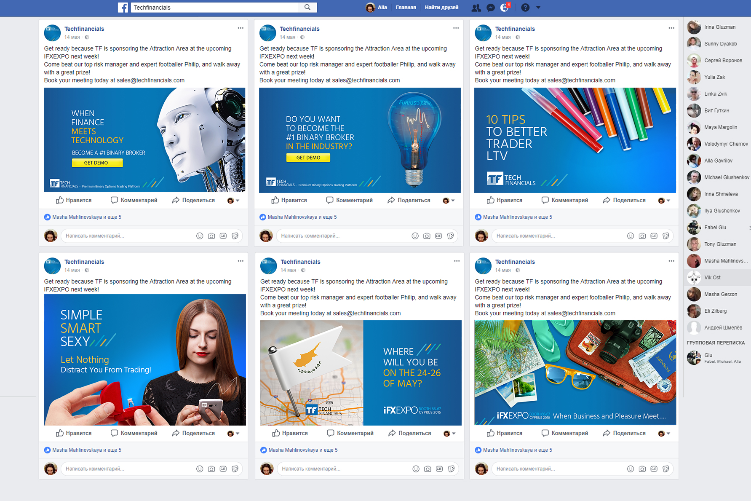The width and height of the screenshot is (751, 501).
Task: Add GIF in robot post comment box
Action: pyautogui.click(x=223, y=236)
